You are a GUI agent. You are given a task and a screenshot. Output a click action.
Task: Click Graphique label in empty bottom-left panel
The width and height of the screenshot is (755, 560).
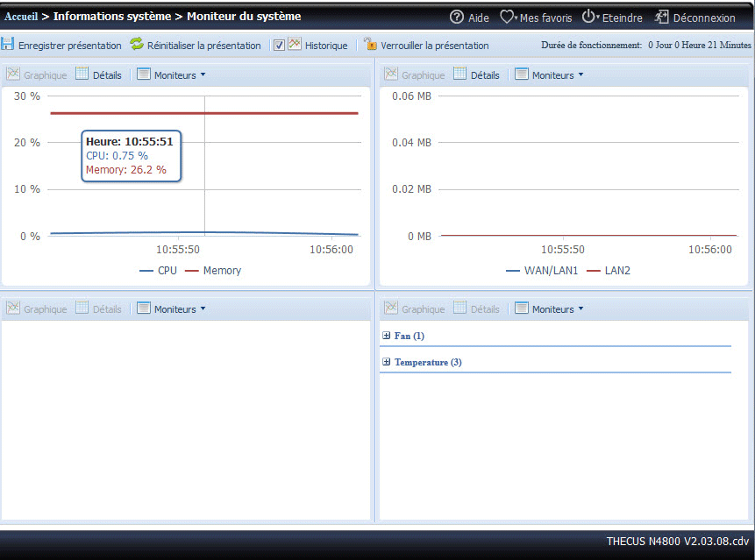pos(46,309)
